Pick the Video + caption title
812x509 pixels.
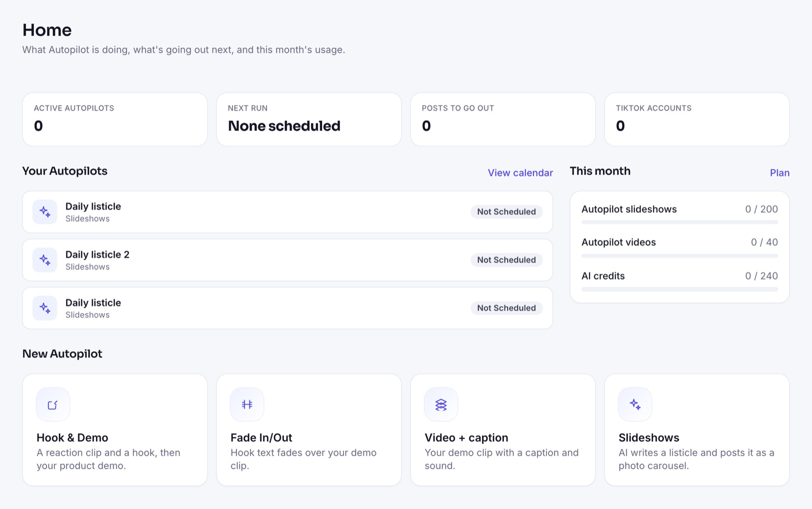click(x=466, y=437)
